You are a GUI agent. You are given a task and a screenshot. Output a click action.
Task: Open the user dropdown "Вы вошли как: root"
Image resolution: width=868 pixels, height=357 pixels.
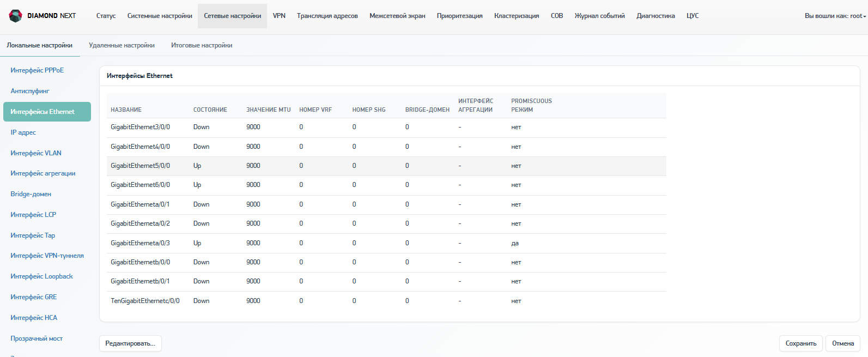click(835, 16)
